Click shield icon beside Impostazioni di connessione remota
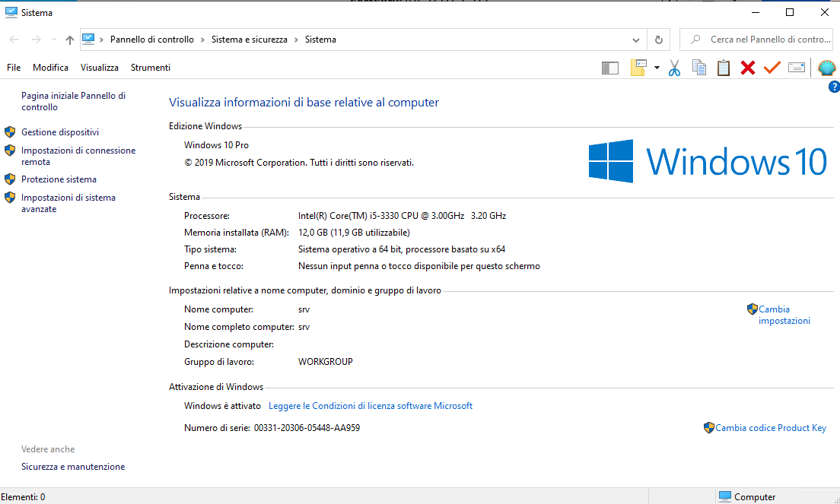840x504 pixels. point(10,151)
